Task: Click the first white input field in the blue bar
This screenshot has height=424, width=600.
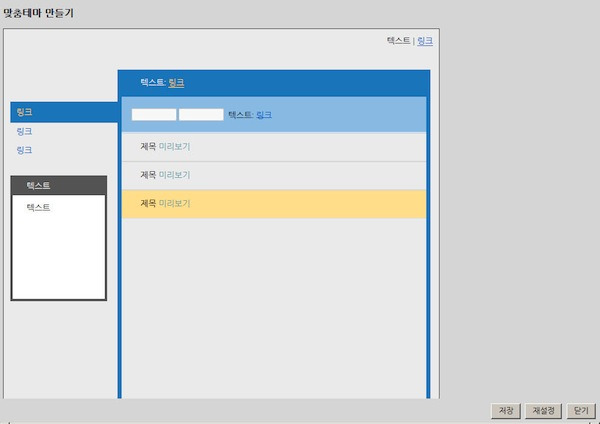Action: tap(154, 114)
